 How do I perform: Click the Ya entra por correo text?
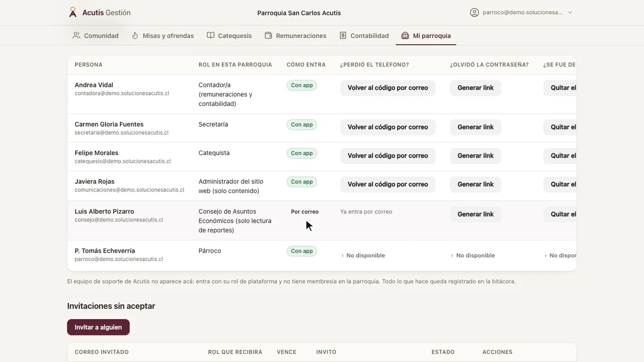point(366,212)
